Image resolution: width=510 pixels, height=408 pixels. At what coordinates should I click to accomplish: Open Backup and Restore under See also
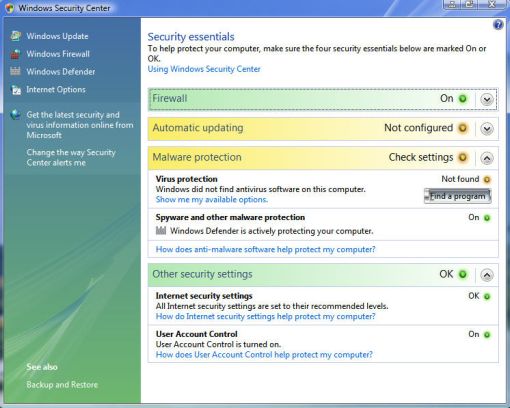coord(62,385)
